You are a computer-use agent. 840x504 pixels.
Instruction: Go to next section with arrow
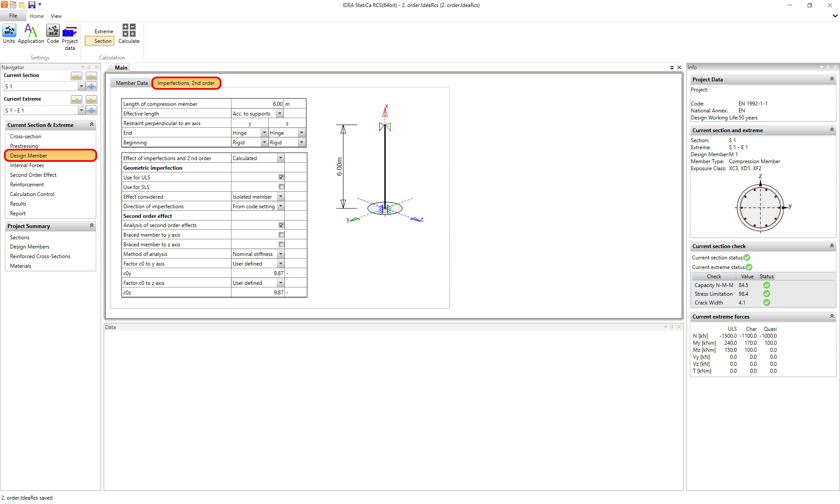tap(91, 77)
